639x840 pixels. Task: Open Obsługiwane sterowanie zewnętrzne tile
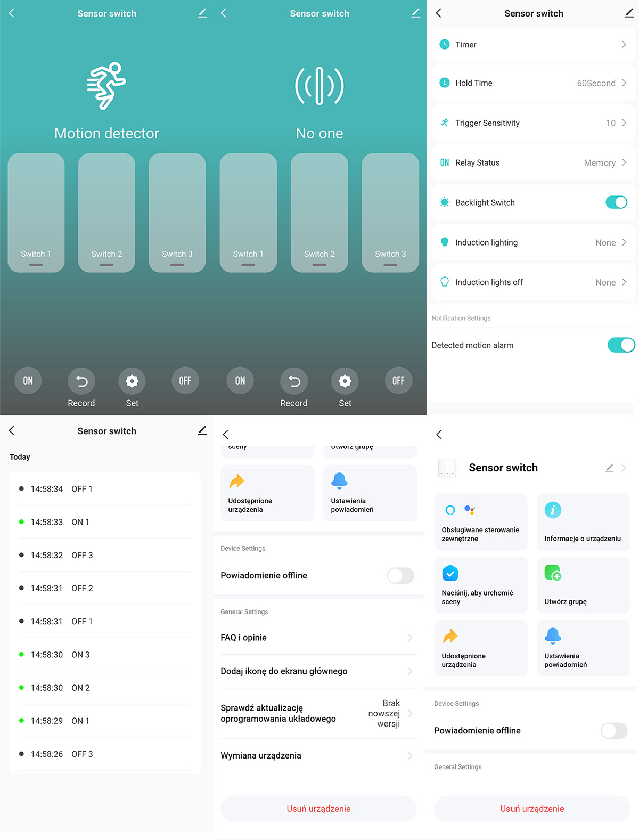click(480, 522)
